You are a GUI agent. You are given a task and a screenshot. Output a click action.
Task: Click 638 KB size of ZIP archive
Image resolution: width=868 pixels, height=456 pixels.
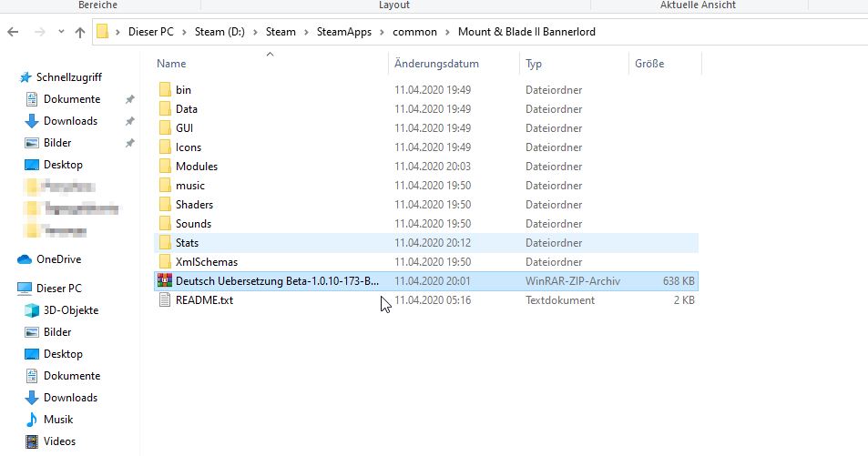pos(679,281)
